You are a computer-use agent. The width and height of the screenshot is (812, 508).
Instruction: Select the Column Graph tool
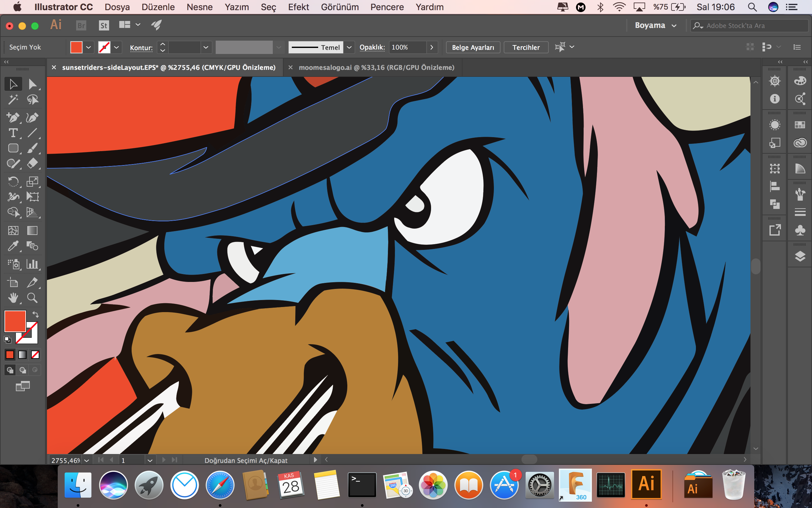pyautogui.click(x=32, y=264)
